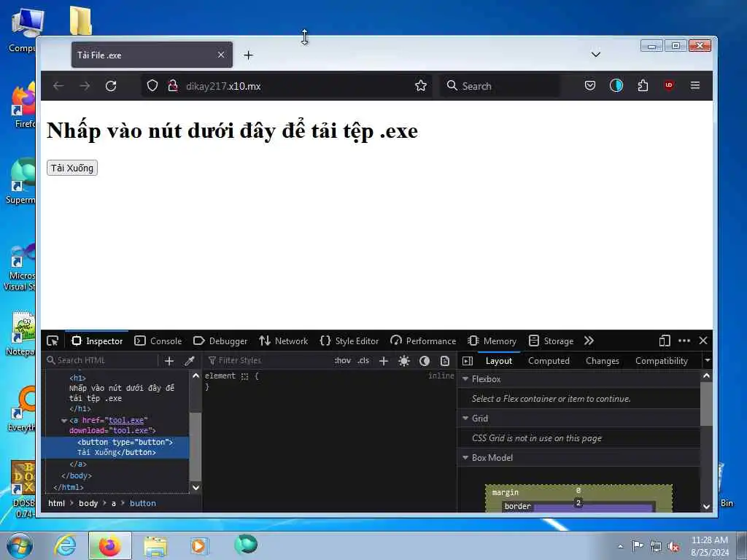Collapse the <a href> node twisty
747x560 pixels.
pyautogui.click(x=64, y=421)
